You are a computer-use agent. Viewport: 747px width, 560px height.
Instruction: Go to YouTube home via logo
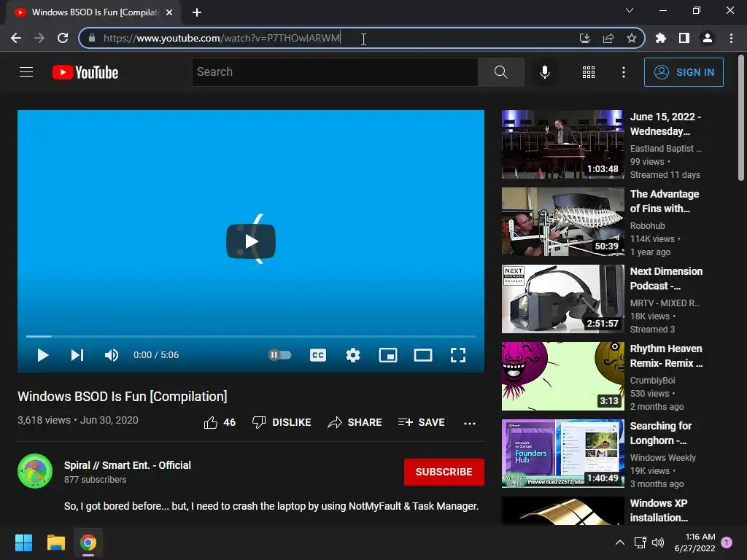(x=85, y=72)
